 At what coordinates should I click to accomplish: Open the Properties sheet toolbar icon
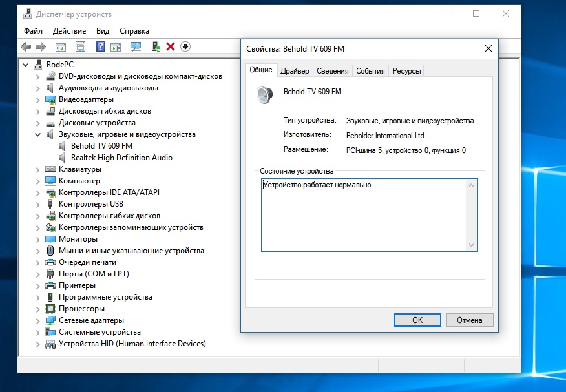coord(80,46)
